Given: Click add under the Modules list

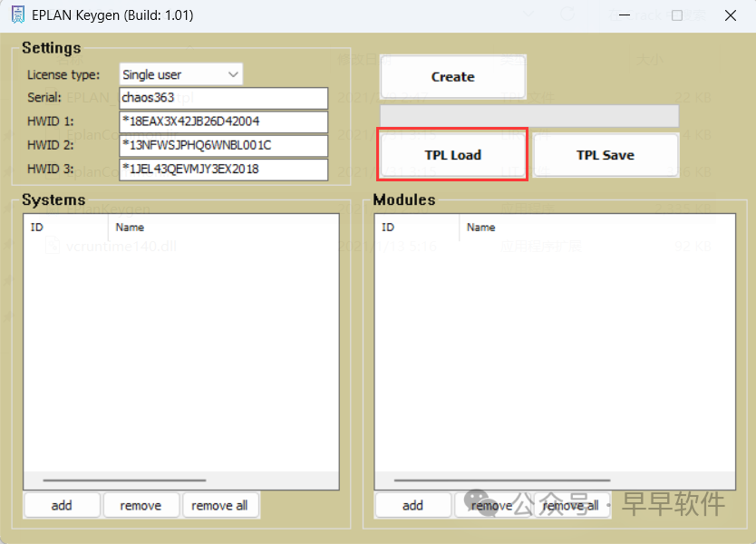Looking at the screenshot, I should click(412, 505).
